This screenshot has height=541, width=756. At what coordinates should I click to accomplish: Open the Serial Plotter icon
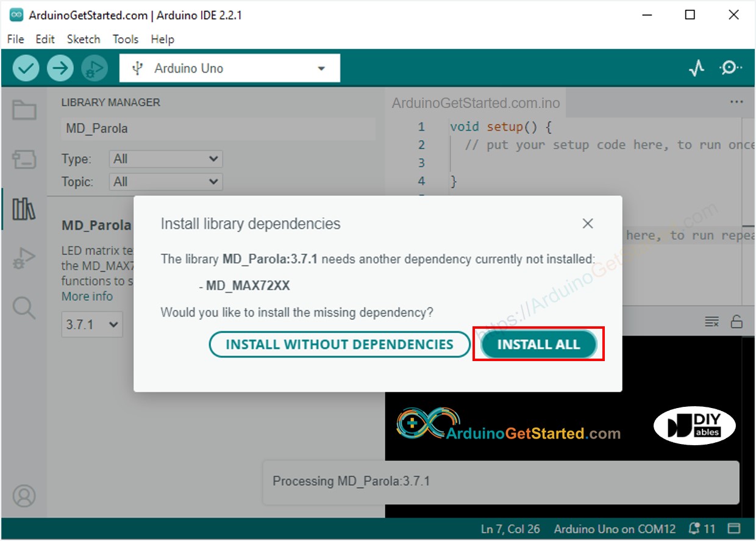[x=696, y=68]
